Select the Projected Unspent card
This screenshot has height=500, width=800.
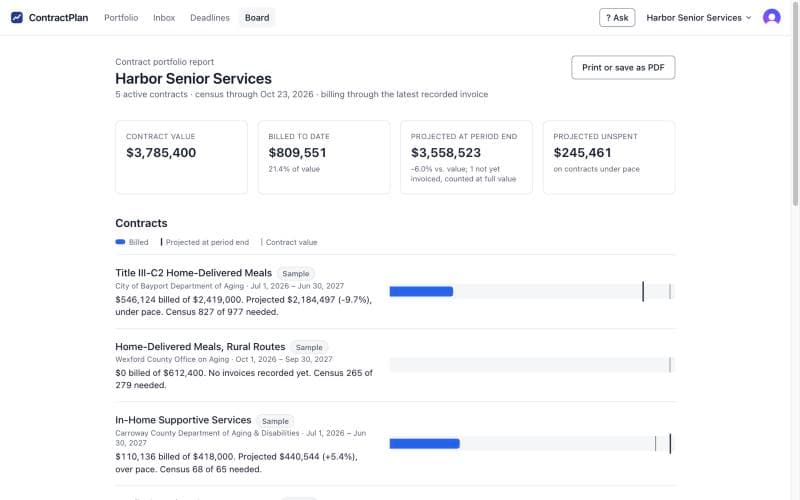(x=609, y=157)
